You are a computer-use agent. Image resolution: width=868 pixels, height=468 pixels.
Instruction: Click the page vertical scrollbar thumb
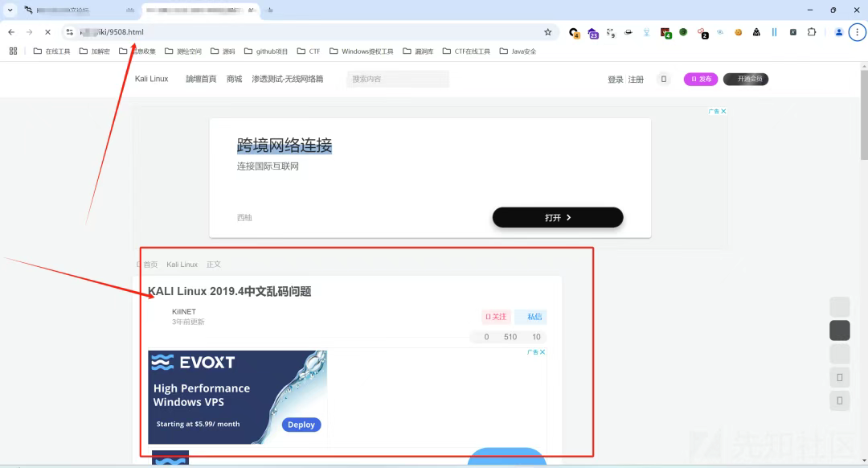[864, 114]
